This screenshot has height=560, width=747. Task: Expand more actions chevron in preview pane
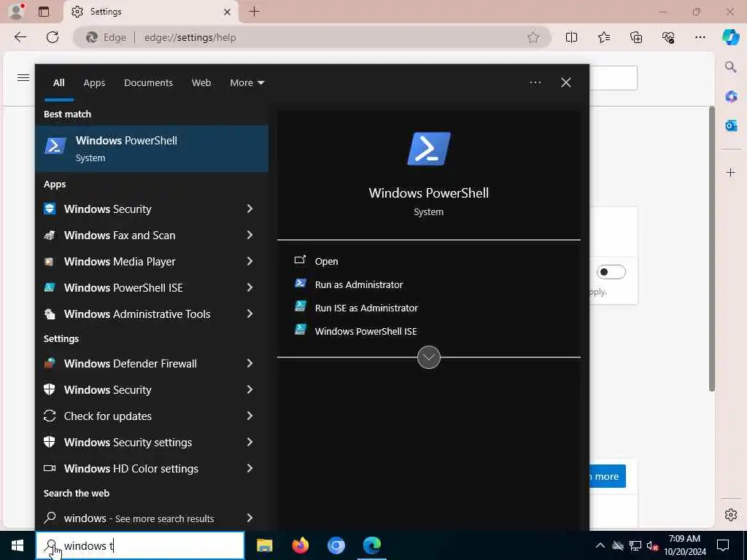tap(429, 357)
